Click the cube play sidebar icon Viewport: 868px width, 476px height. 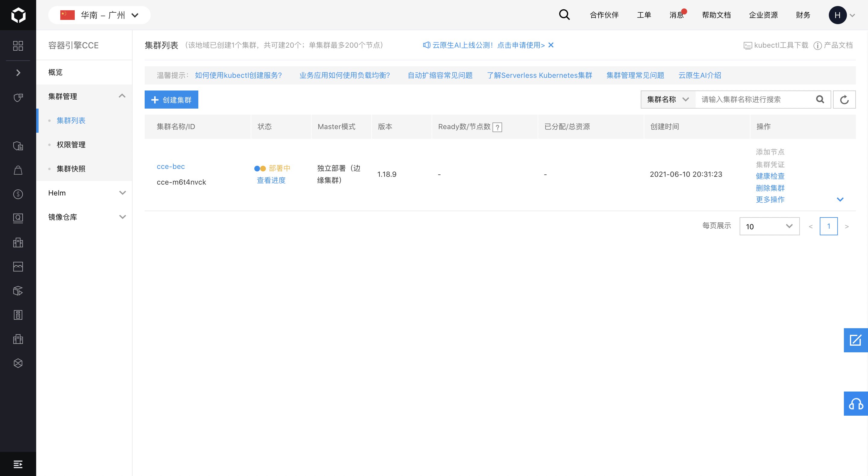click(18, 290)
